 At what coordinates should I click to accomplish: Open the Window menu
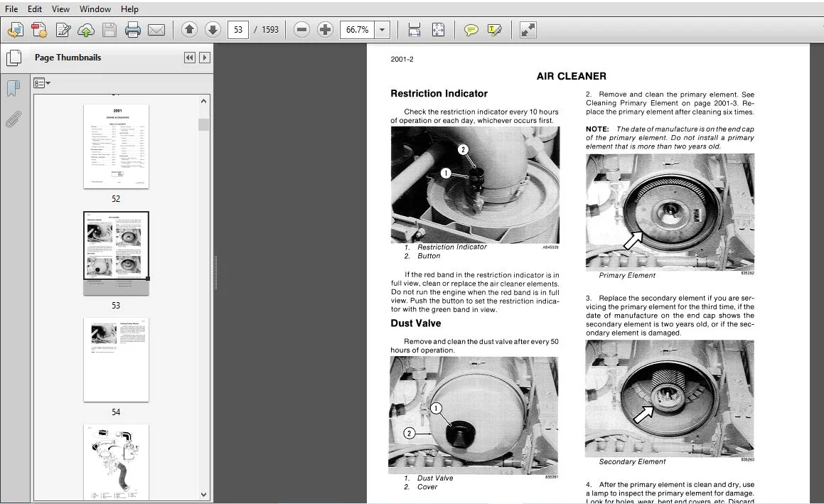(95, 9)
